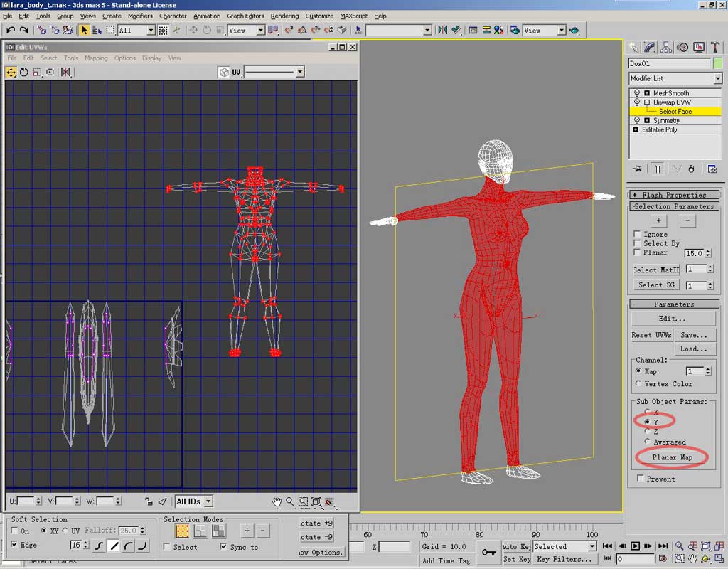The height and width of the screenshot is (569, 728).
Task: Click the Quick Render teapot icon
Action: point(574,31)
